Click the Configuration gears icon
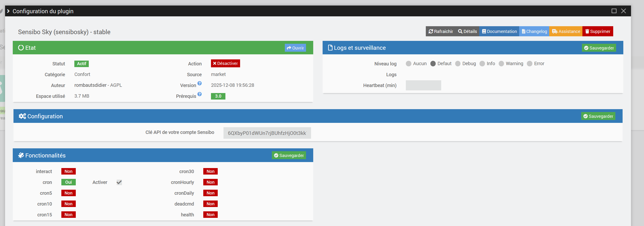The image size is (644, 226). (22, 116)
